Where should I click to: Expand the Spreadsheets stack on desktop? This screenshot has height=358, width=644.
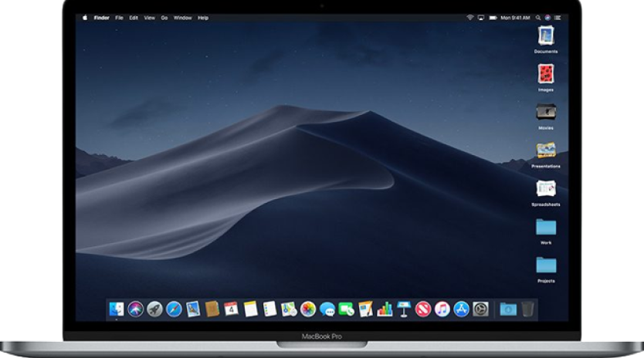(546, 188)
